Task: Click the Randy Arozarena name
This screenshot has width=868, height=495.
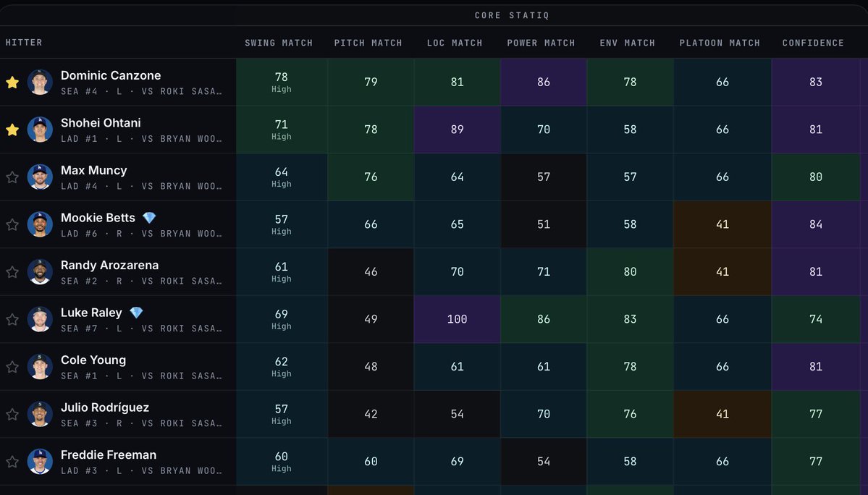Action: click(109, 265)
